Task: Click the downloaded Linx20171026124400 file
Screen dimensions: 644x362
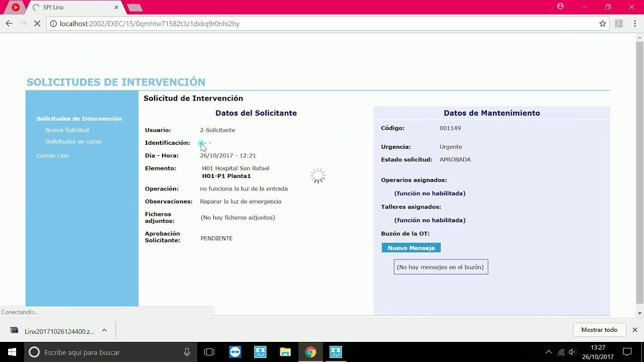Action: (x=53, y=331)
